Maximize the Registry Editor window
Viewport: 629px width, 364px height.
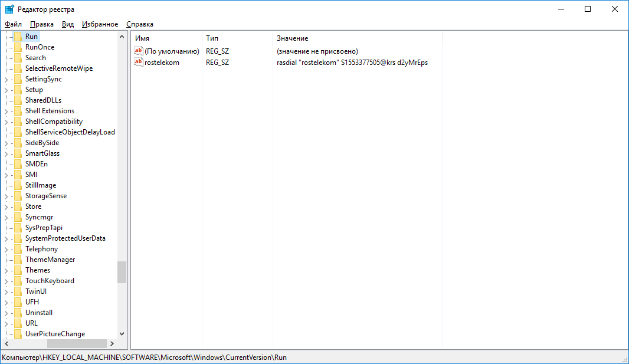tap(588, 9)
